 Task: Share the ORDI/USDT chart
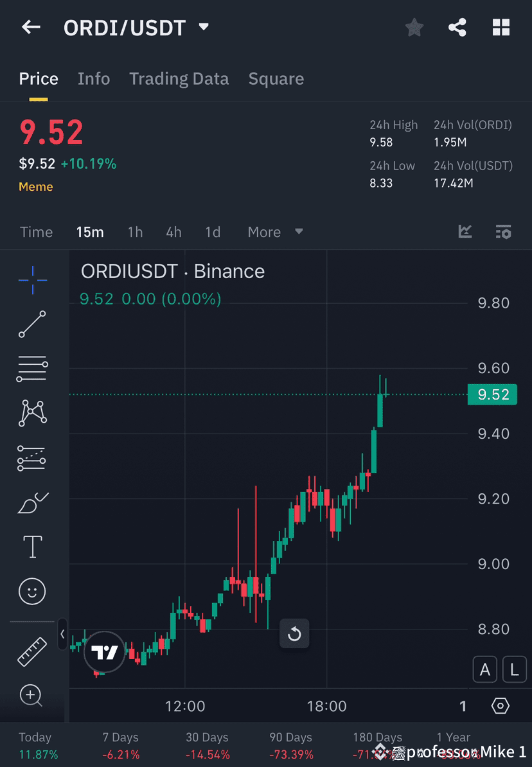click(457, 27)
